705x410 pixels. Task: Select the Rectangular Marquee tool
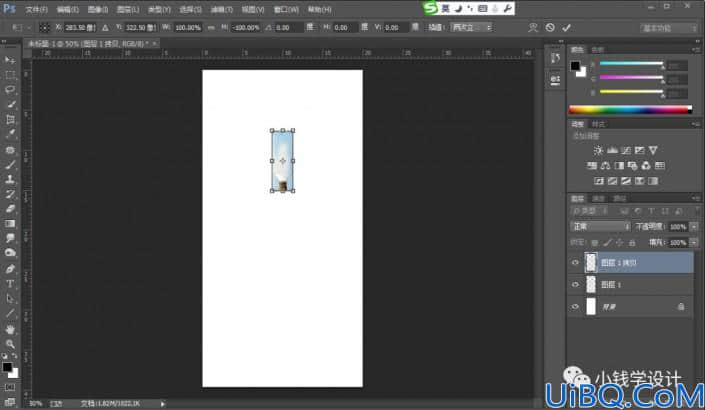point(10,75)
